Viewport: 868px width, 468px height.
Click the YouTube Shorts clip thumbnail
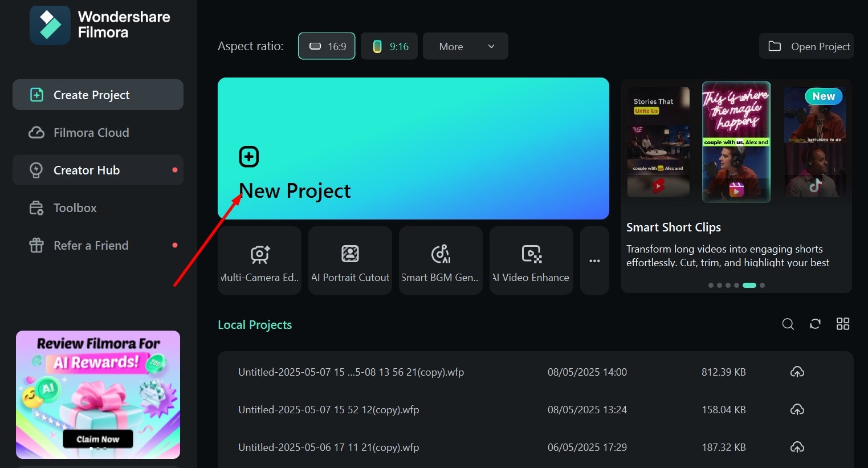click(658, 142)
